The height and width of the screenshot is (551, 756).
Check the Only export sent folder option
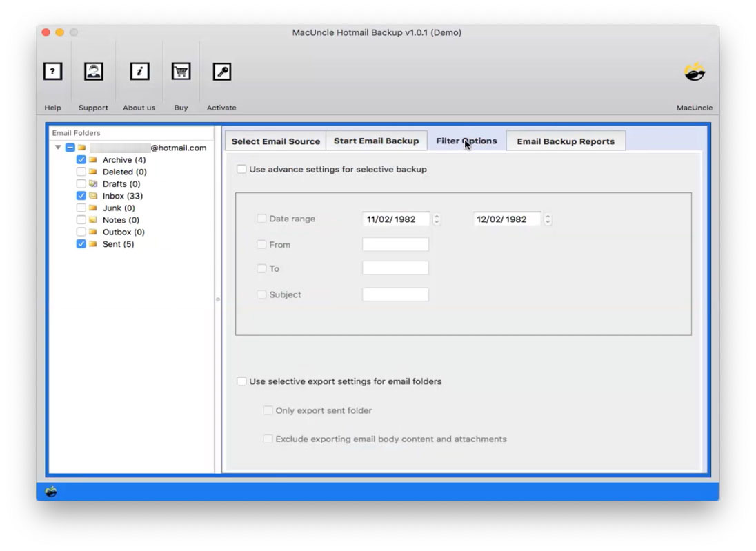click(x=268, y=410)
